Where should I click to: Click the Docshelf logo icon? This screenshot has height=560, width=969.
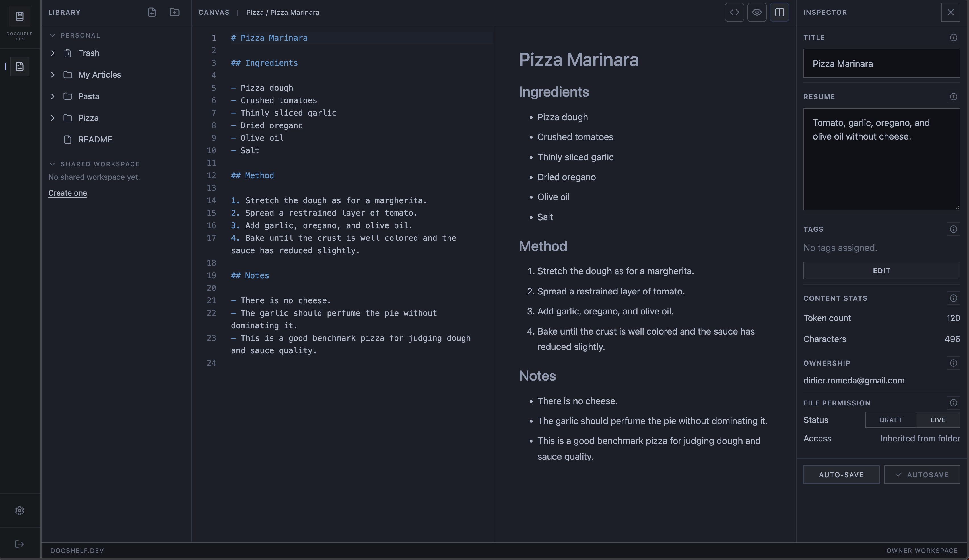tap(20, 16)
